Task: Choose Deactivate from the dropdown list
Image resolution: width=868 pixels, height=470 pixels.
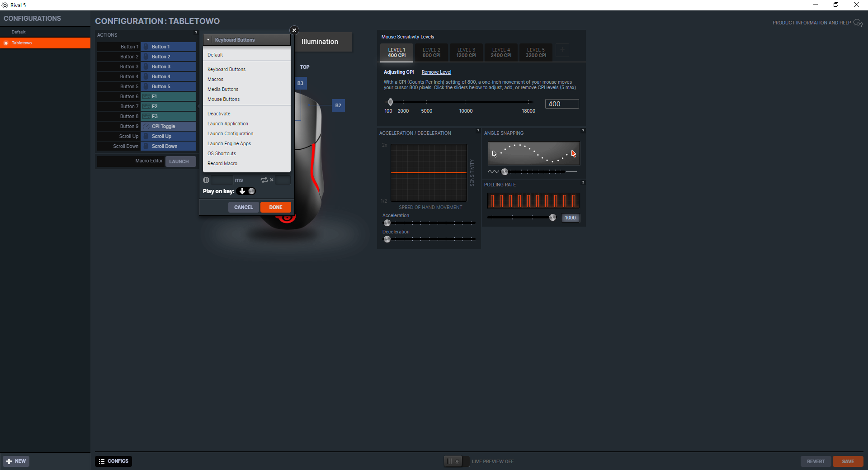Action: (x=247, y=114)
